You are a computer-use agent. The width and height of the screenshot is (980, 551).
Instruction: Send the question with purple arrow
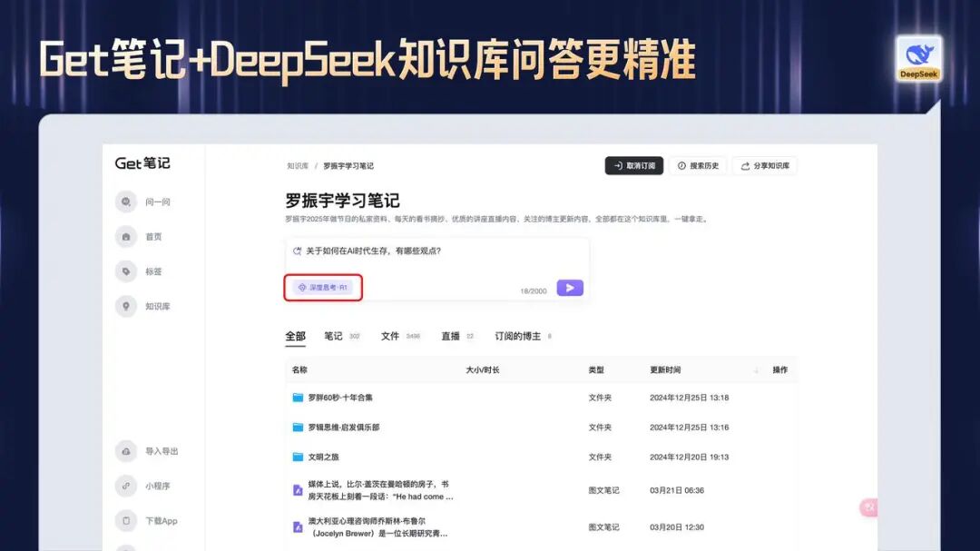(x=570, y=288)
